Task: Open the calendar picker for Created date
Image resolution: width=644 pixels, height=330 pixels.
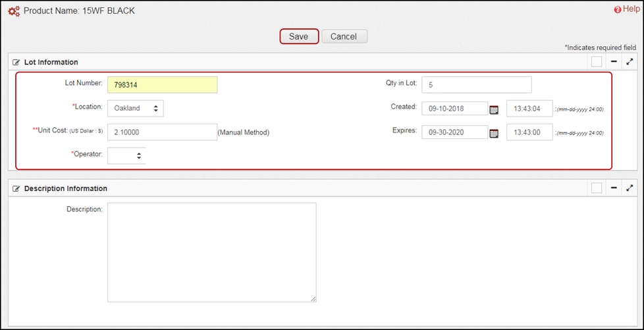Action: [494, 110]
